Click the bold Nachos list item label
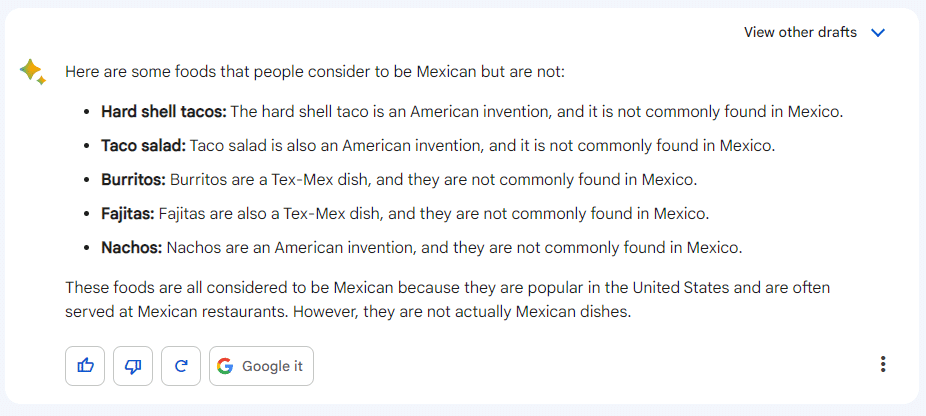Image resolution: width=926 pixels, height=416 pixels. pos(132,248)
